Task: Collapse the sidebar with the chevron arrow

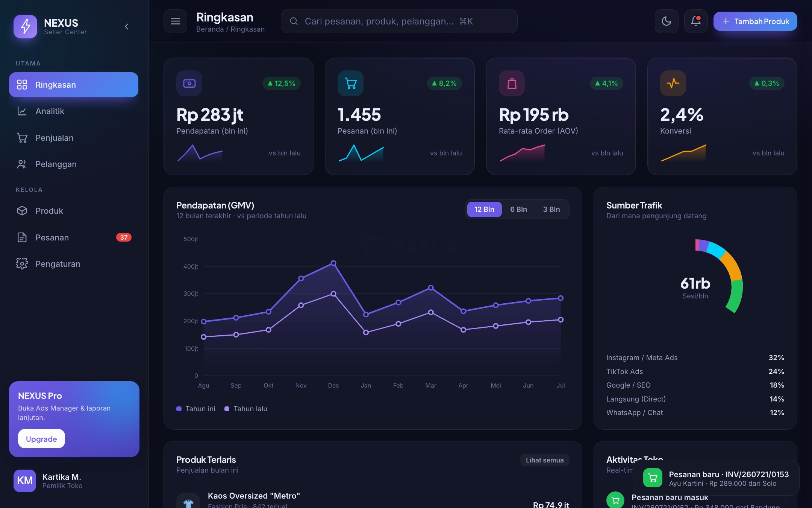Action: click(127, 26)
